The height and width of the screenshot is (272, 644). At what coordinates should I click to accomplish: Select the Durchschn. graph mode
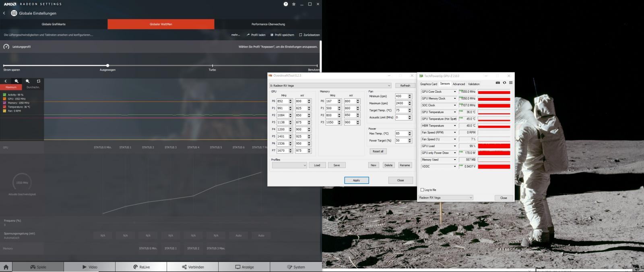pyautogui.click(x=33, y=87)
